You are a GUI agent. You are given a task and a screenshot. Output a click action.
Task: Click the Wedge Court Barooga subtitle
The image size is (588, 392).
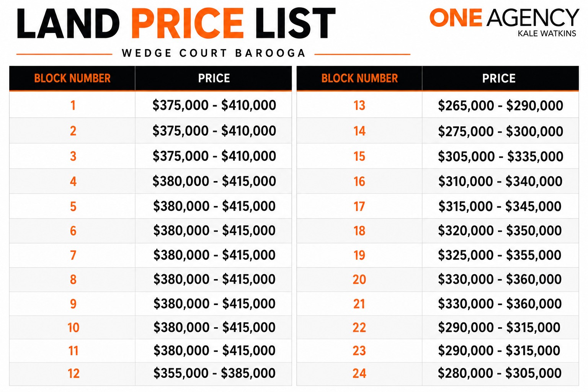tap(214, 53)
